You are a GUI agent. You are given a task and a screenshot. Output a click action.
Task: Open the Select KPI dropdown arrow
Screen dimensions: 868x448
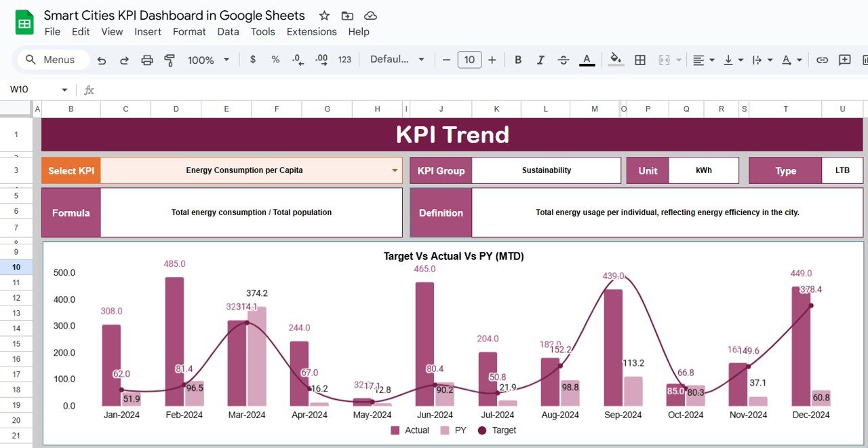pyautogui.click(x=395, y=171)
